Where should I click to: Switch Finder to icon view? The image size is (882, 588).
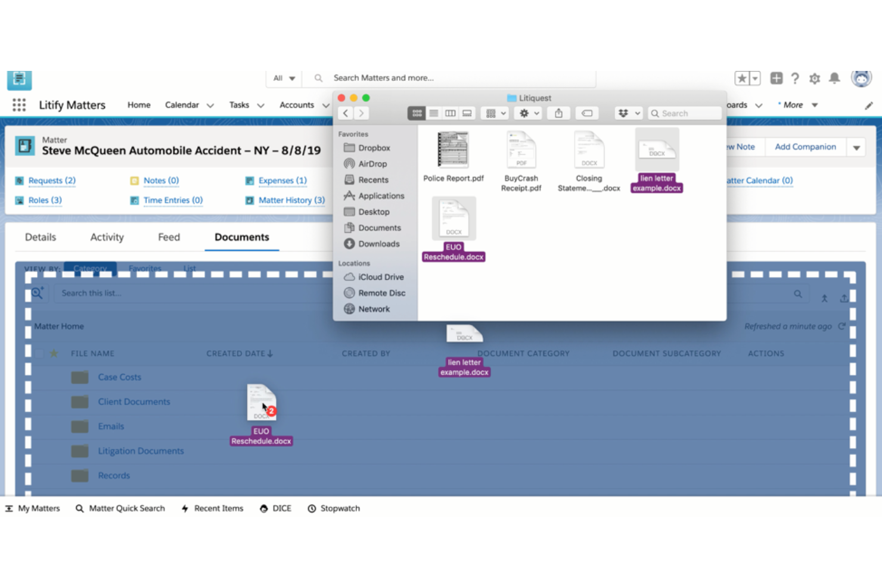tap(417, 113)
